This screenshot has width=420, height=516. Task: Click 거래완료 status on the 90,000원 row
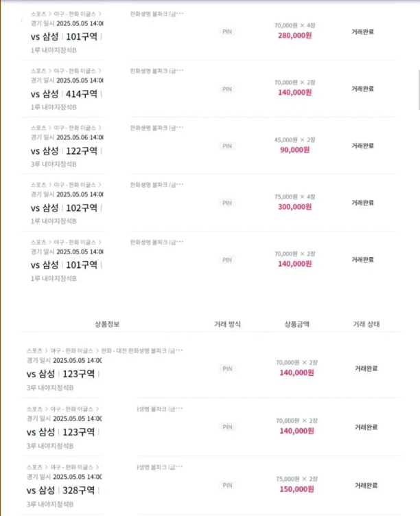(x=362, y=146)
